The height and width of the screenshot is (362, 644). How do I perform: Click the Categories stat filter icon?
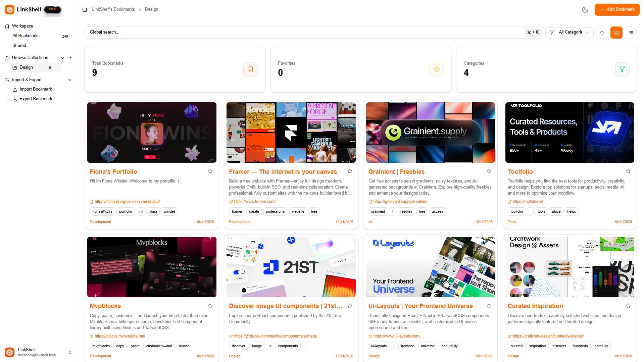[622, 69]
